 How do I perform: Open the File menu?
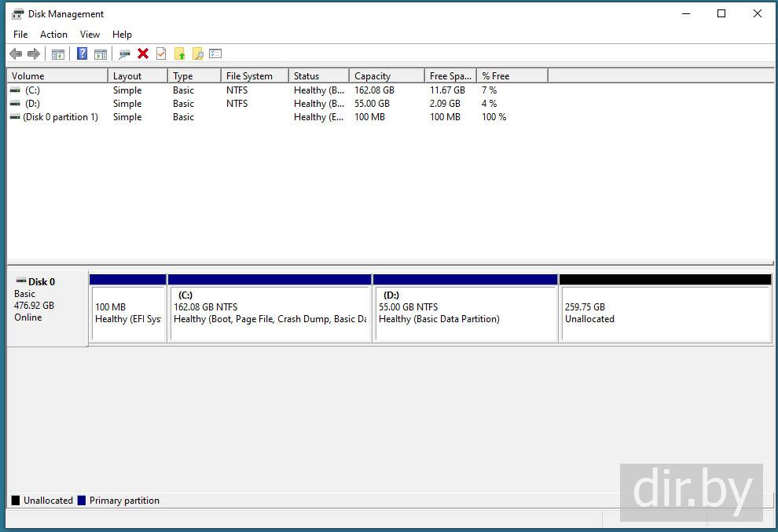[20, 35]
